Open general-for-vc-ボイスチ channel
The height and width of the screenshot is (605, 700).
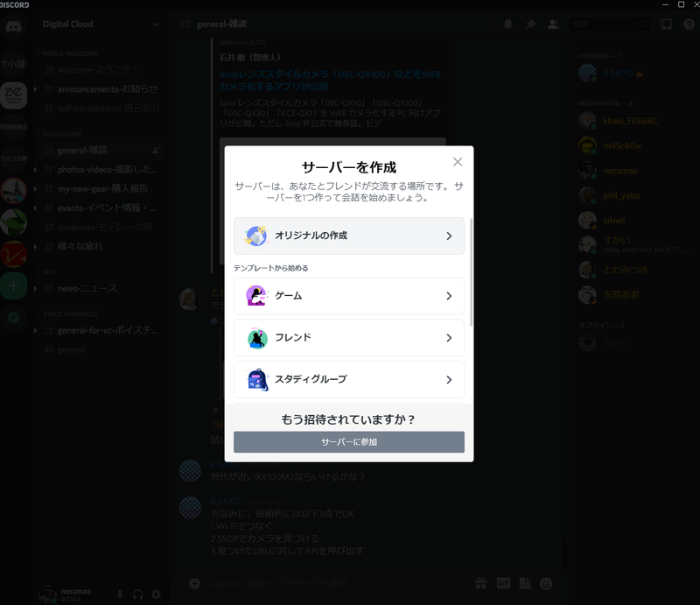coord(101,331)
